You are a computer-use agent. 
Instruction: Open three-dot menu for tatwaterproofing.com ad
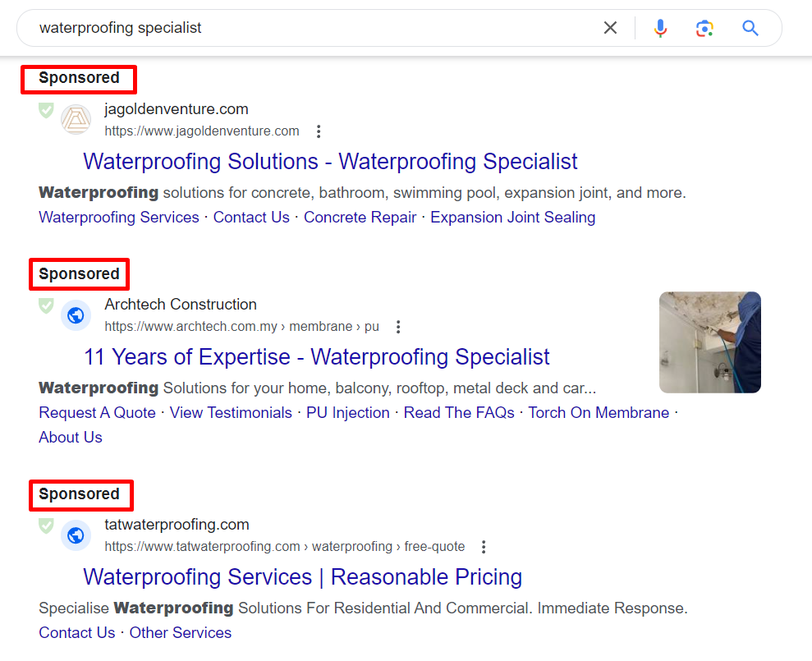click(x=484, y=547)
